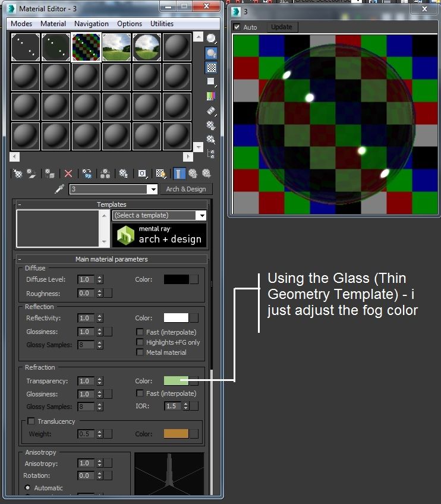Pick material with the eyedropper icon

[59, 189]
